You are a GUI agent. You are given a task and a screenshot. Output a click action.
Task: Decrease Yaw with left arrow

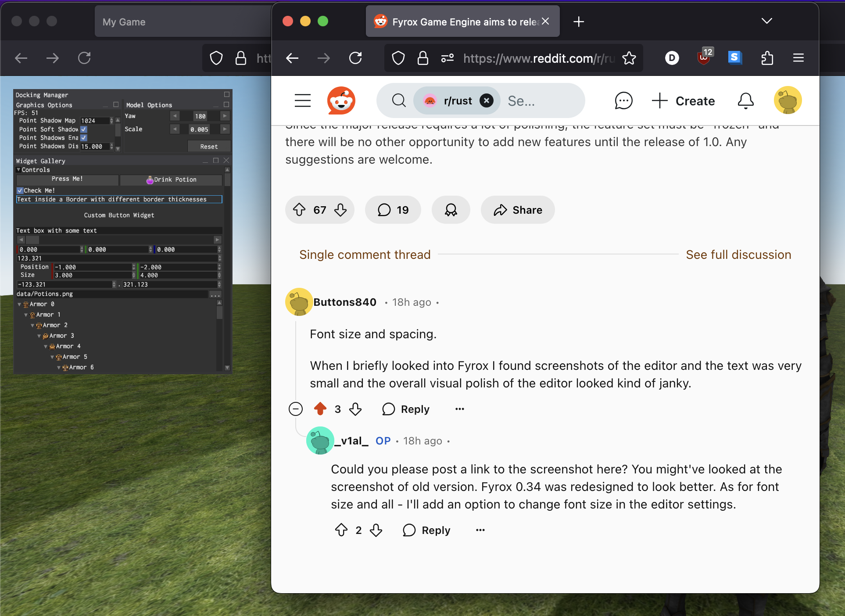click(175, 116)
